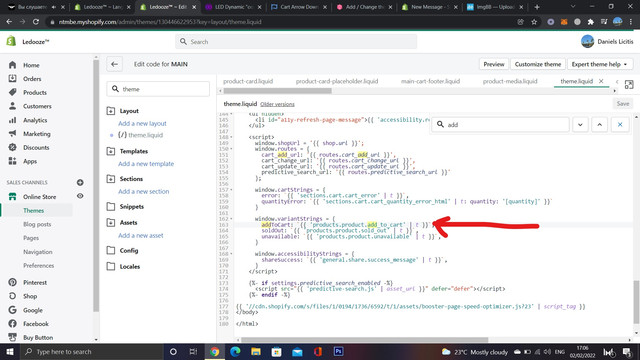Add a new section
The width and height of the screenshot is (640, 360).
pos(143,191)
